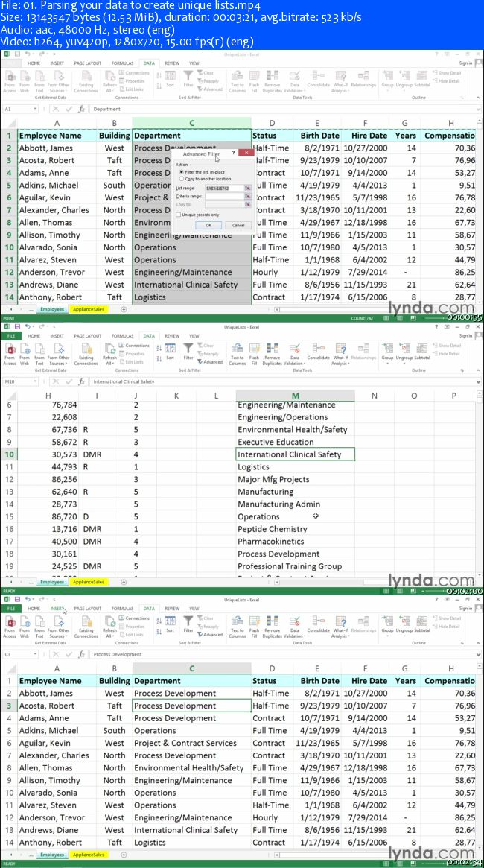484x868 pixels.
Task: Click the formula bar showing 'International Clinical Safety'
Action: pyautogui.click(x=284, y=382)
